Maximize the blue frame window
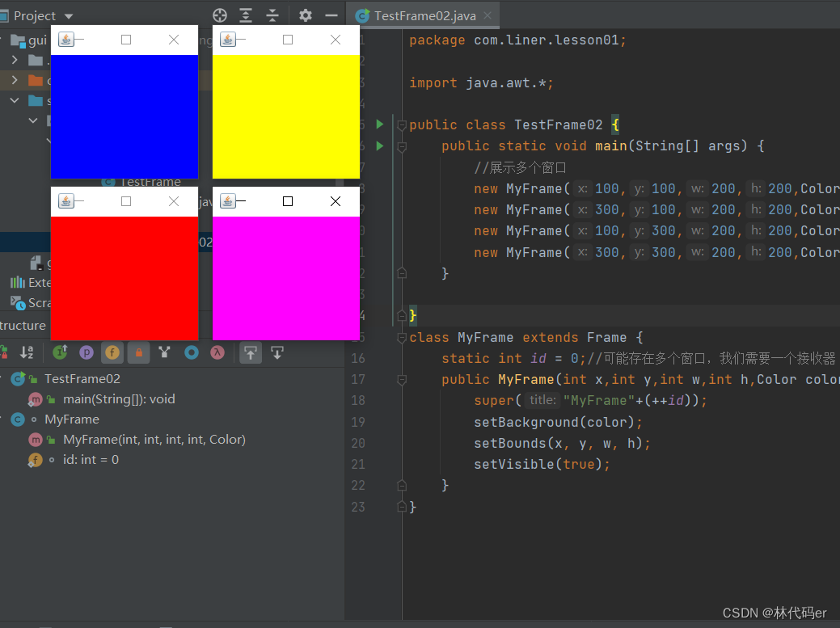840x628 pixels. pyautogui.click(x=126, y=40)
